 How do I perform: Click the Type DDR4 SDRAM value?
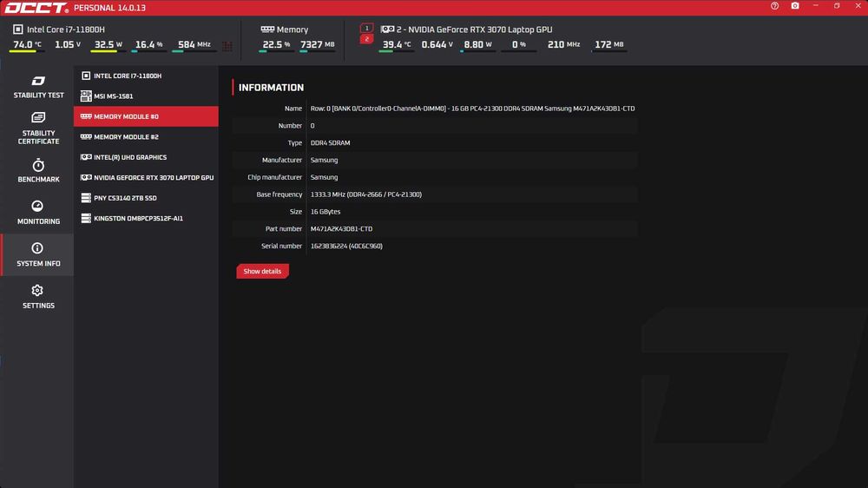[x=330, y=143]
